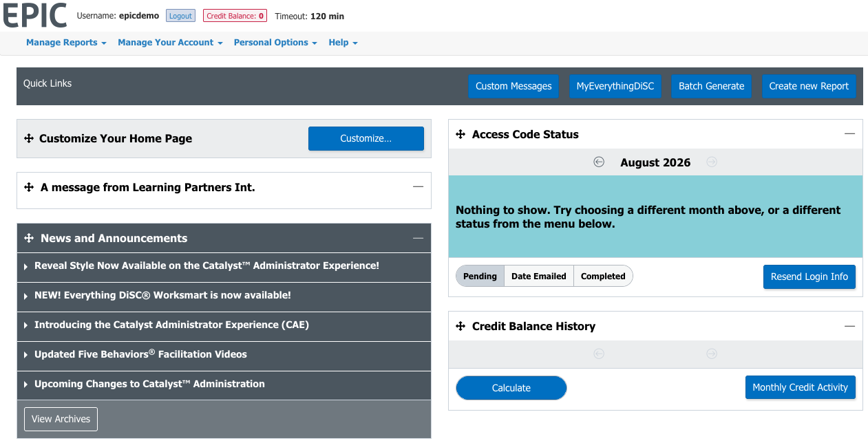
Task: Open Custom Messages quick link
Action: click(x=514, y=87)
